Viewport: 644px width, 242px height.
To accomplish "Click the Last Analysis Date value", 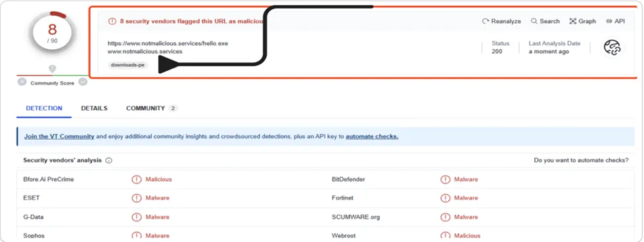I will click(549, 52).
